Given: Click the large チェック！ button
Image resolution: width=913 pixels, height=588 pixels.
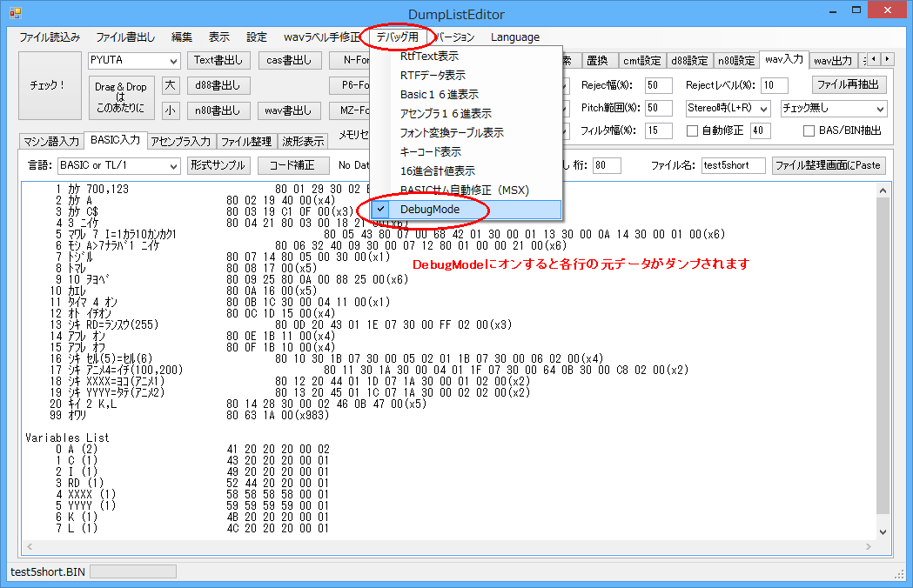Looking at the screenshot, I should coord(50,85).
